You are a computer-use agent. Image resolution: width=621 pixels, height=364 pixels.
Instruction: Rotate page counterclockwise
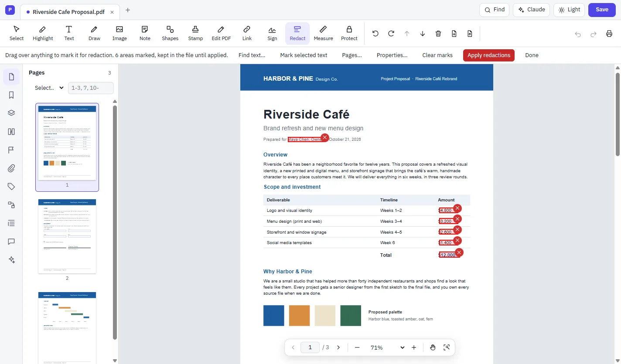pos(375,34)
